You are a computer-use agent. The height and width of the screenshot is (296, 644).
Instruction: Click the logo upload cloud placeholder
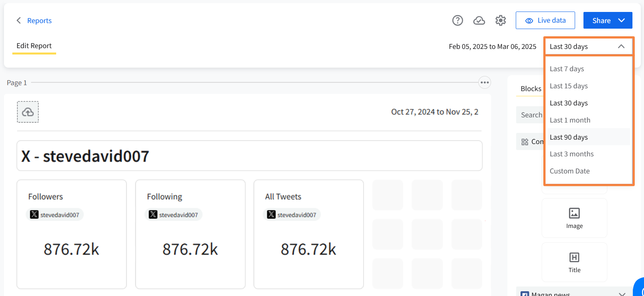pyautogui.click(x=28, y=112)
